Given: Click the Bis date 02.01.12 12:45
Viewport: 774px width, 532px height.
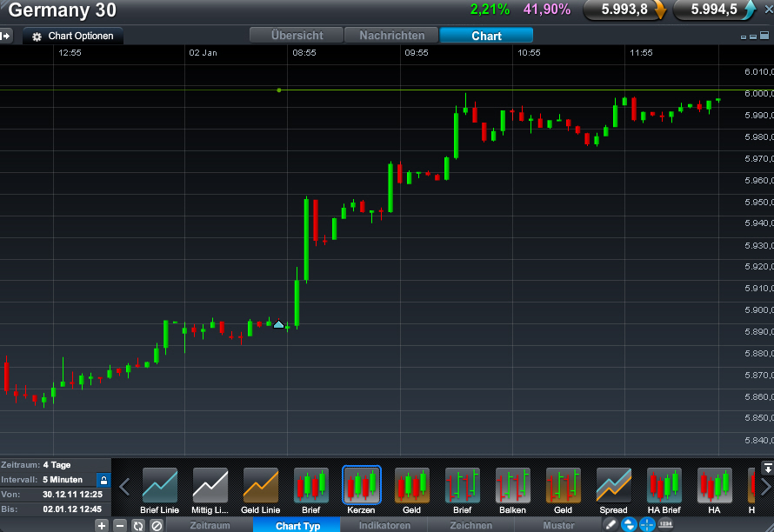Looking at the screenshot, I should point(72,509).
